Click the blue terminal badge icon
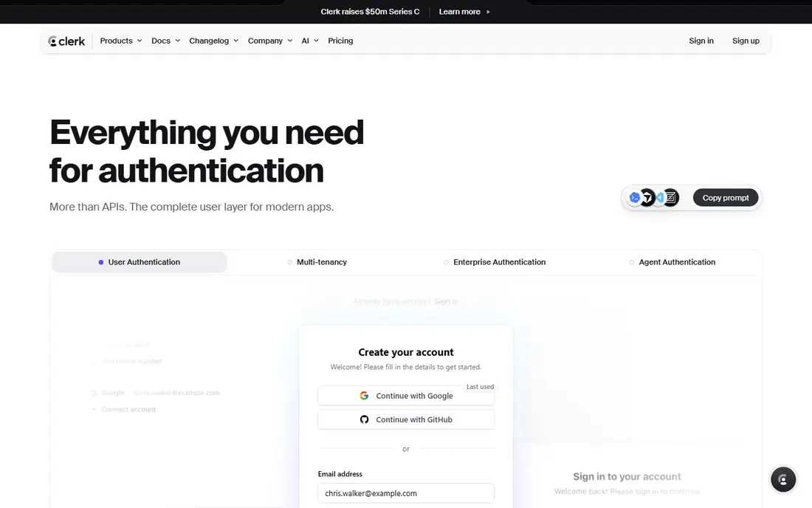This screenshot has height=508, width=812. point(634,197)
